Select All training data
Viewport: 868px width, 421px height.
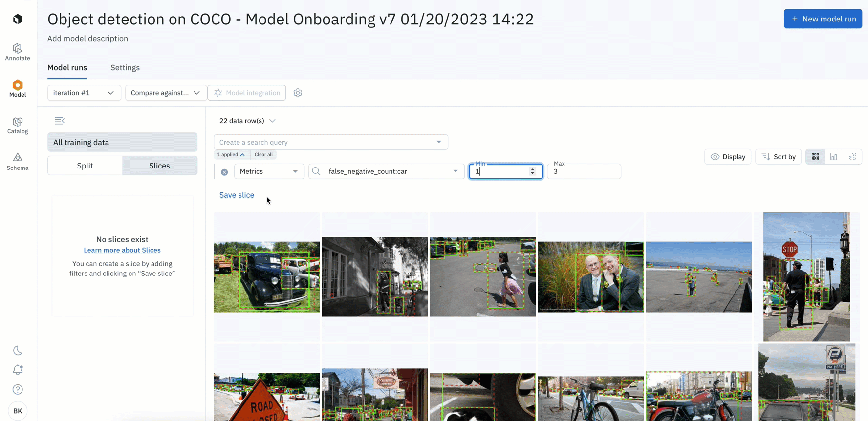point(122,142)
